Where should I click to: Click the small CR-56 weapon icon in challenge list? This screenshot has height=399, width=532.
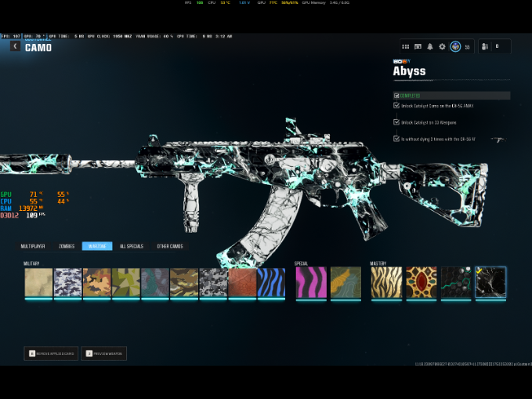tap(498, 140)
